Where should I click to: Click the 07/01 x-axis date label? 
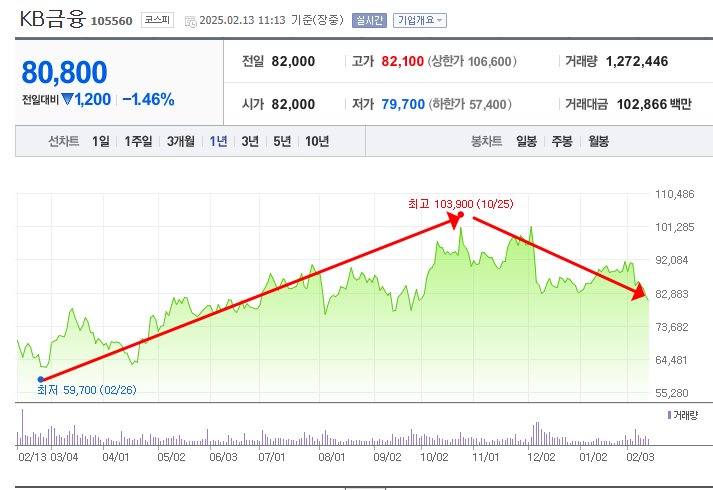(271, 457)
